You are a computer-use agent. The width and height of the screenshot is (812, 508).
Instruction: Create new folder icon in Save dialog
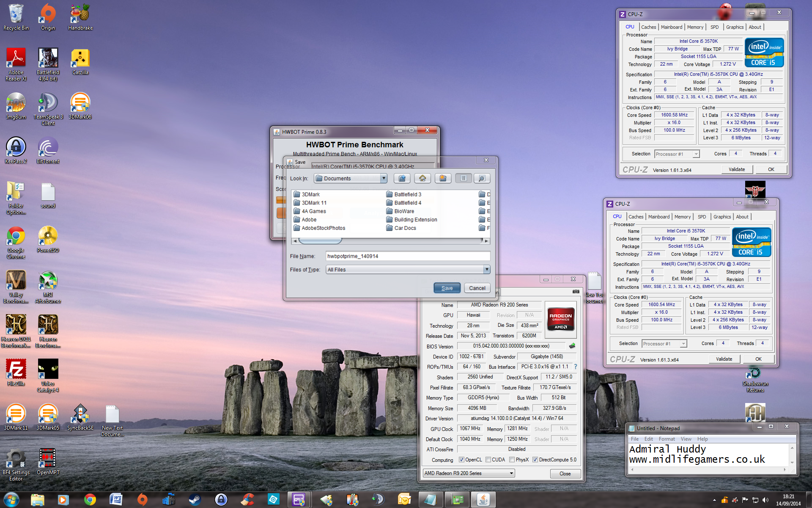tap(443, 178)
